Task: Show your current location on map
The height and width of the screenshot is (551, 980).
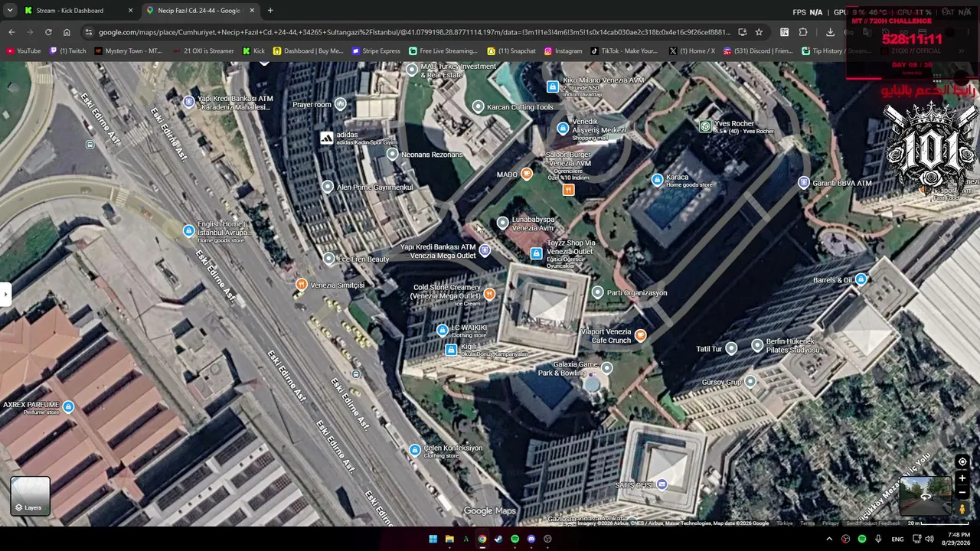Action: coord(962,462)
